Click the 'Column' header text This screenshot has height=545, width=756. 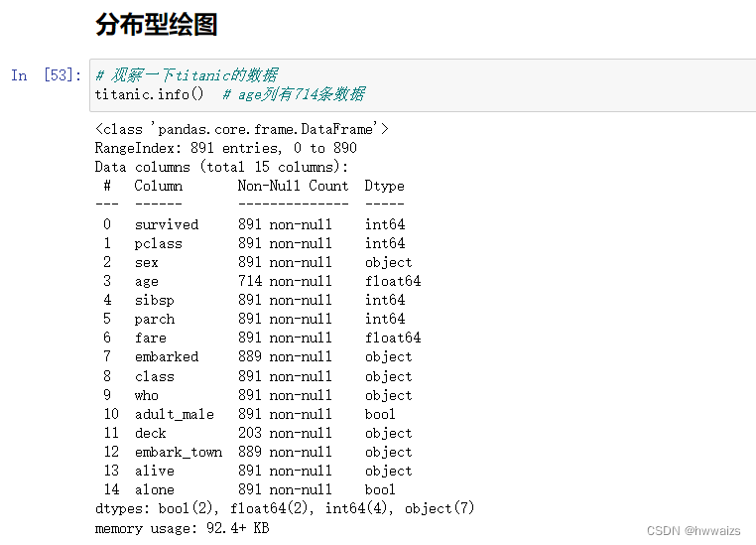click(x=158, y=186)
